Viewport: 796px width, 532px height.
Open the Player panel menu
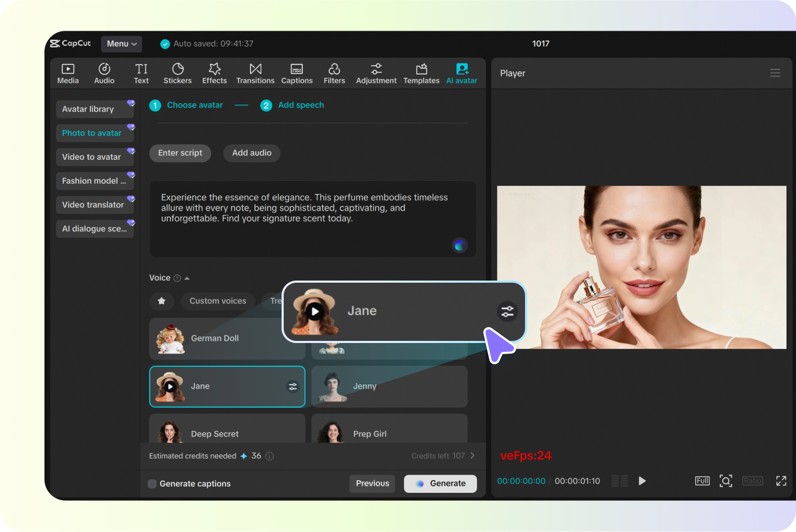pyautogui.click(x=775, y=73)
